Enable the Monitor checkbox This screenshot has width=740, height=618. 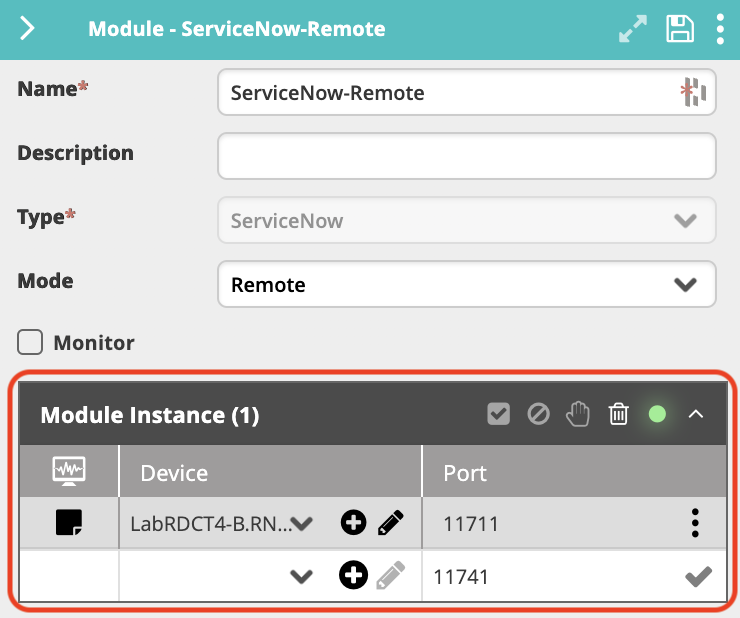pos(30,342)
